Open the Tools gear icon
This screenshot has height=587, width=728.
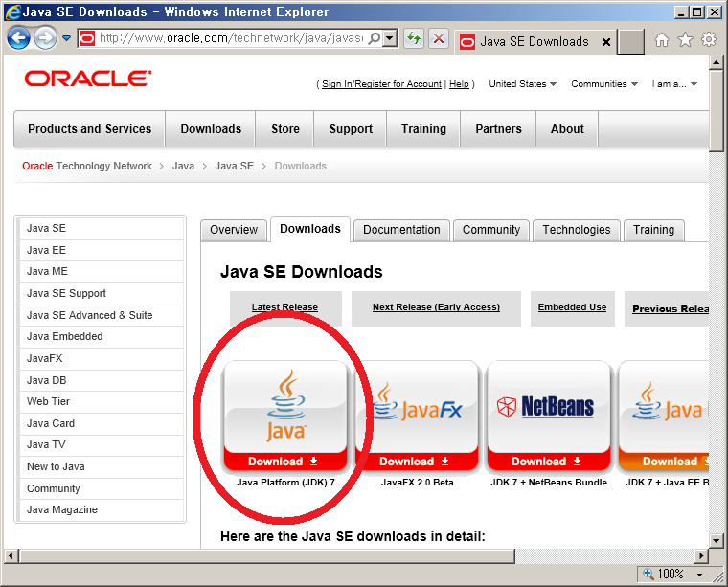point(709,39)
